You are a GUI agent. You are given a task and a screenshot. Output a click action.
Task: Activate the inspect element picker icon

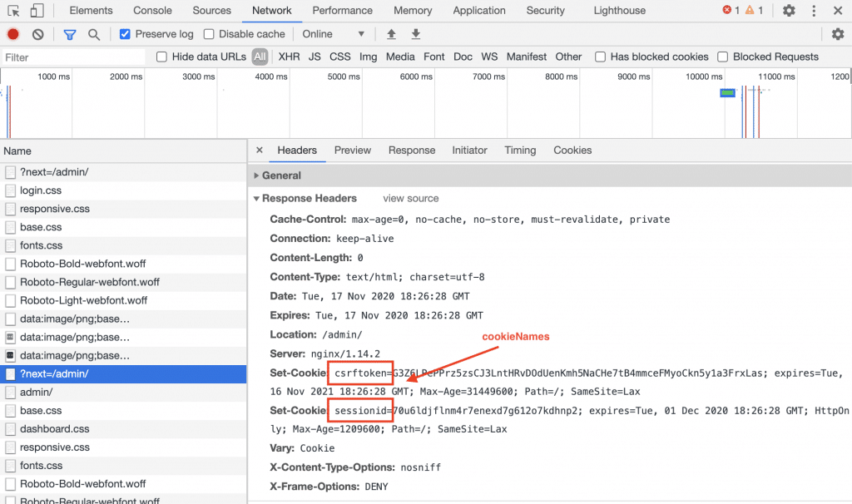click(13, 10)
